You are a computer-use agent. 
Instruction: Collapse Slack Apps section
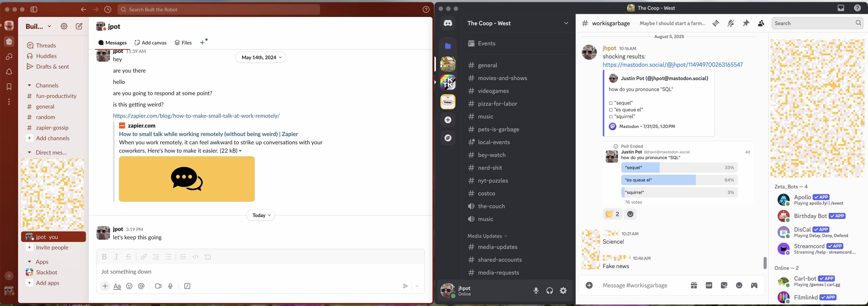tap(29, 262)
